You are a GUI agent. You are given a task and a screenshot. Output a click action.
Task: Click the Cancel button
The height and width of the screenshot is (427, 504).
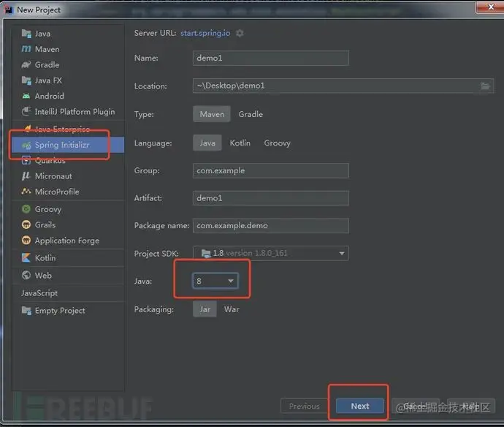(416, 406)
